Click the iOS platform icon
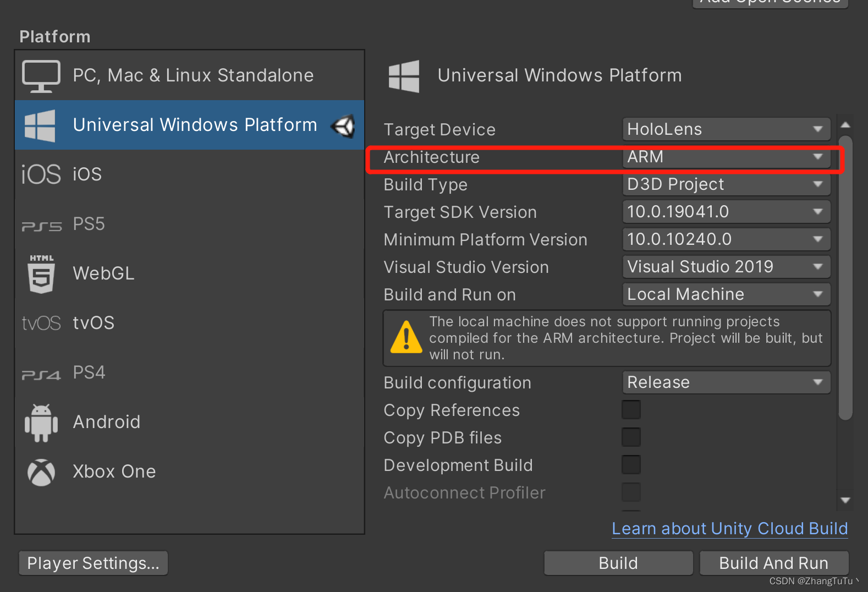Screen dimensions: 868x592 point(41,174)
